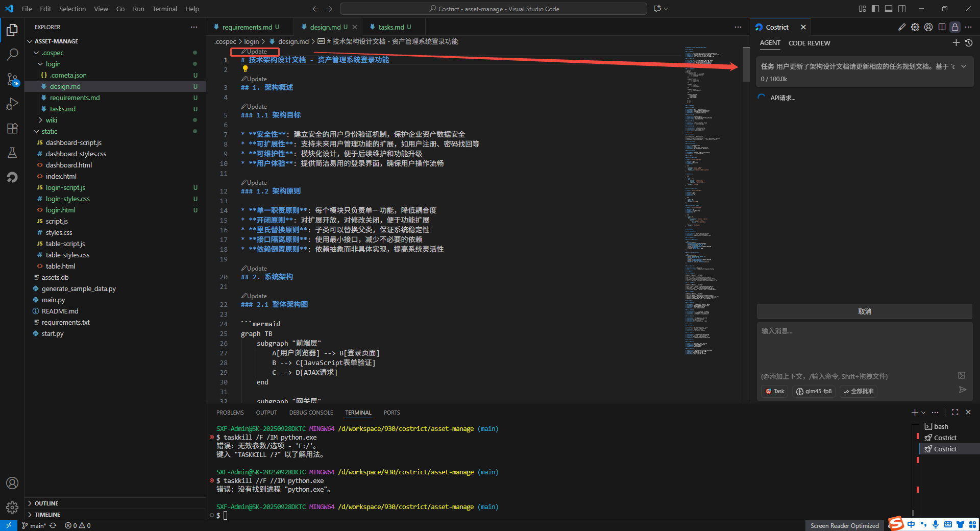Open the Terminal menu
The width and height of the screenshot is (980, 531).
tap(164, 9)
